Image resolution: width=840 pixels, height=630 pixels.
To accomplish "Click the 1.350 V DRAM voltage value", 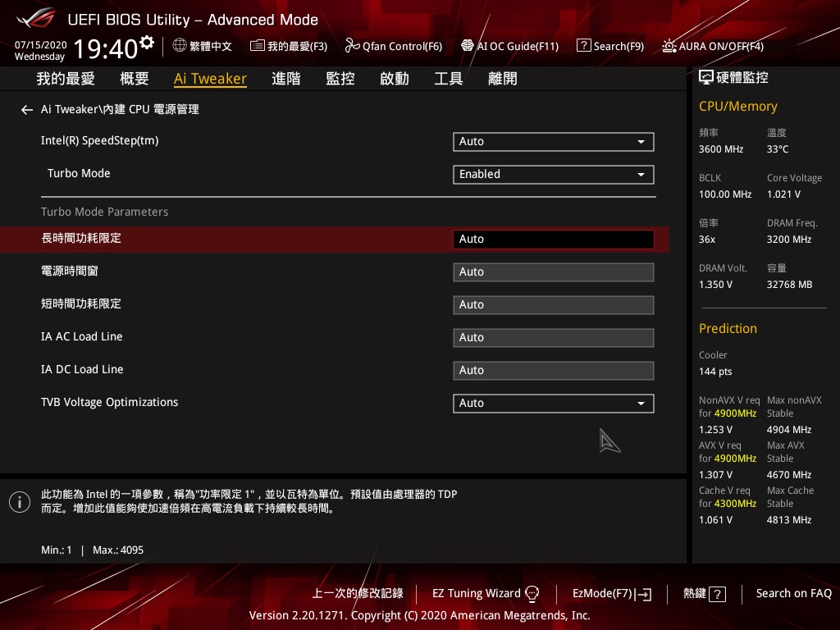I will (x=715, y=285).
